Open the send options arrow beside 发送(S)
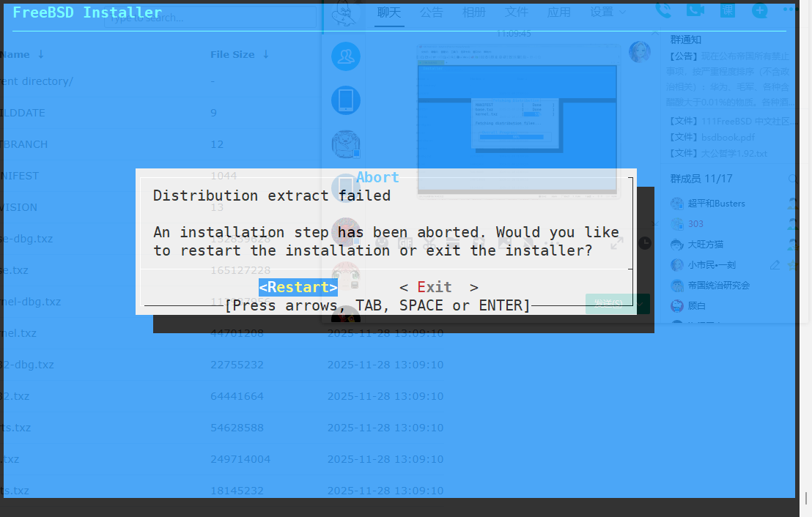 [x=641, y=303]
